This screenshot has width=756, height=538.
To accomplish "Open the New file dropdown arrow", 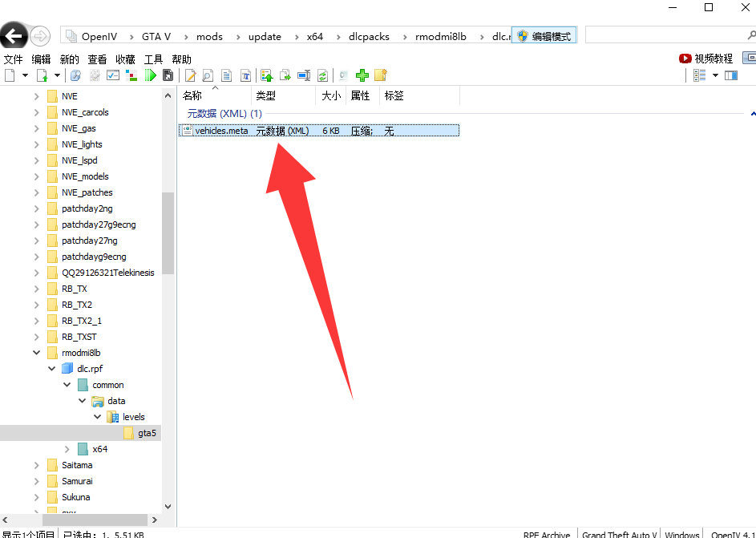I will [25, 75].
